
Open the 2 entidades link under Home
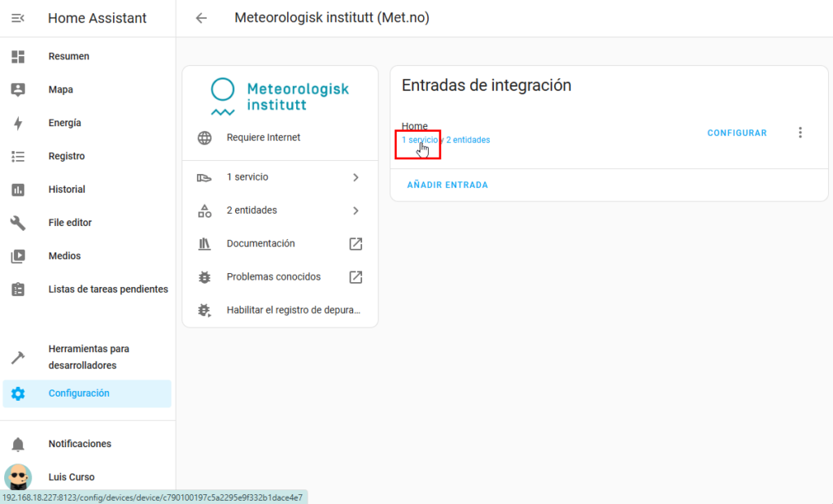tap(469, 140)
